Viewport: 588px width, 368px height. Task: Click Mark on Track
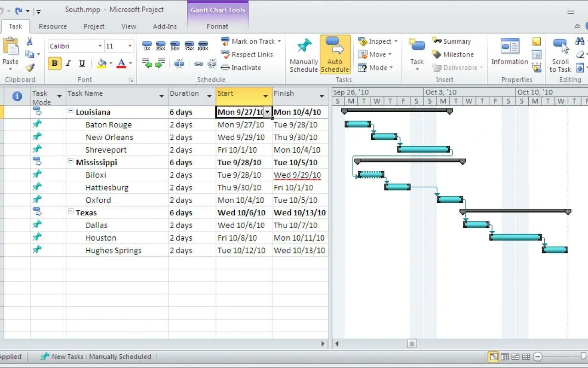248,41
